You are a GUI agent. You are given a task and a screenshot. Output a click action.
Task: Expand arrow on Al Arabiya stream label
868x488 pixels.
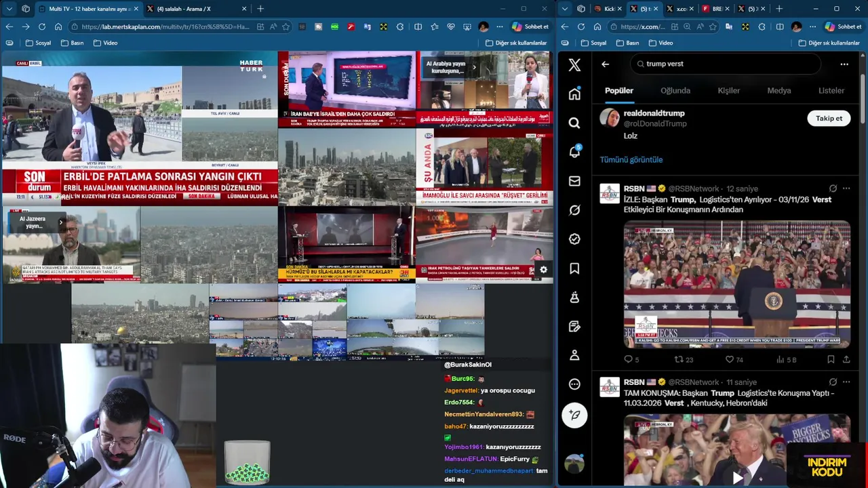474,67
